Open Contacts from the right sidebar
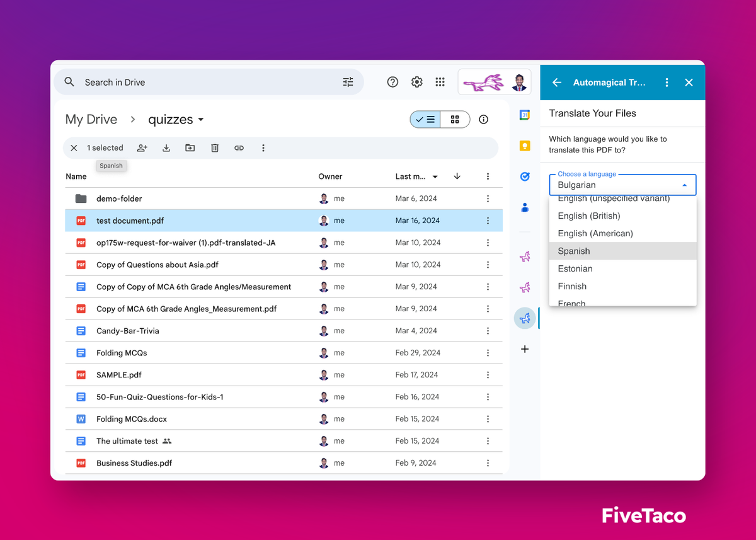 click(x=525, y=208)
